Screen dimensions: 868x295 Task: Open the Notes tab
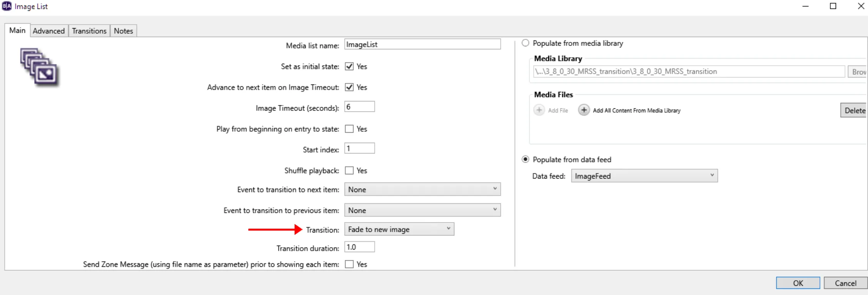coord(123,31)
